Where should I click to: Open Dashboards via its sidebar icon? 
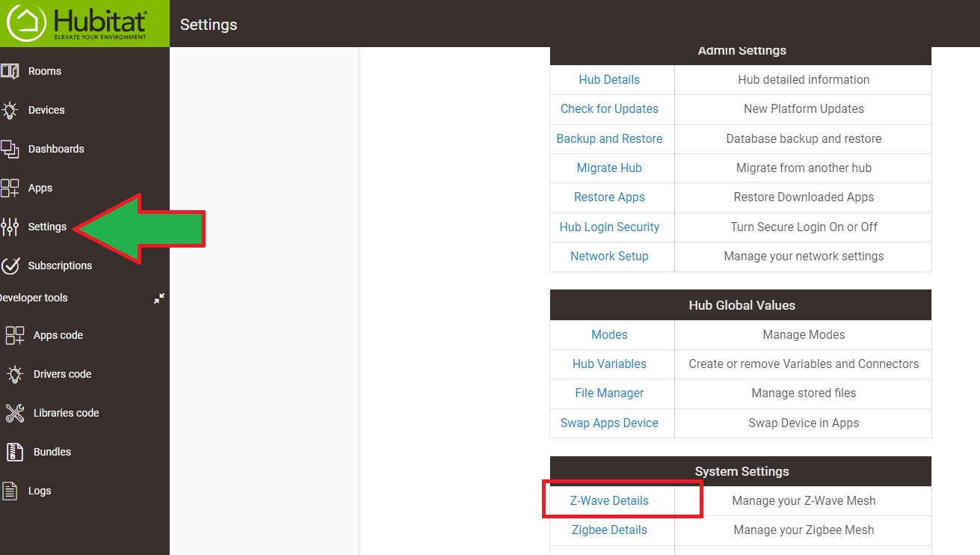pyautogui.click(x=10, y=149)
